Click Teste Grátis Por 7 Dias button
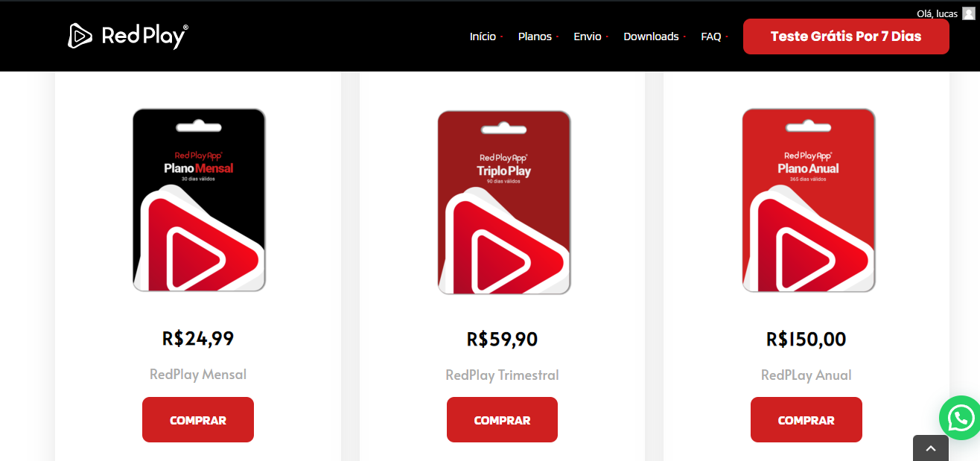Screen dimensions: 980x461 pyautogui.click(x=846, y=36)
